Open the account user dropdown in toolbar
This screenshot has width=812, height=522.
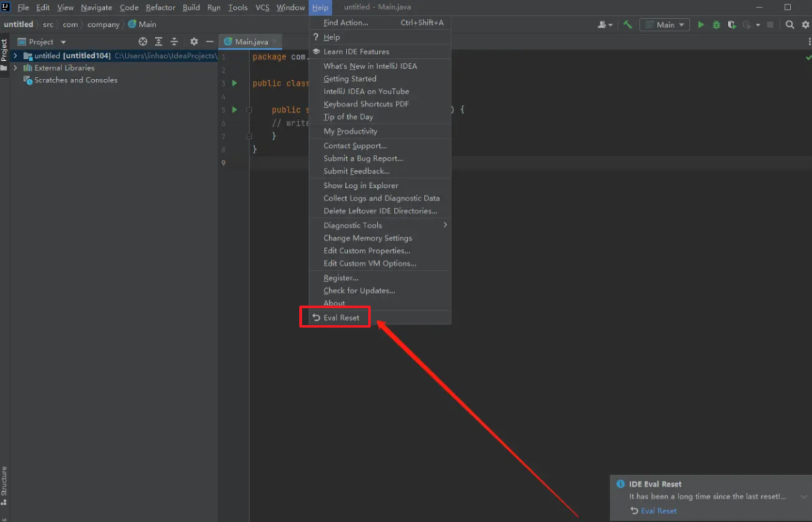(x=606, y=25)
